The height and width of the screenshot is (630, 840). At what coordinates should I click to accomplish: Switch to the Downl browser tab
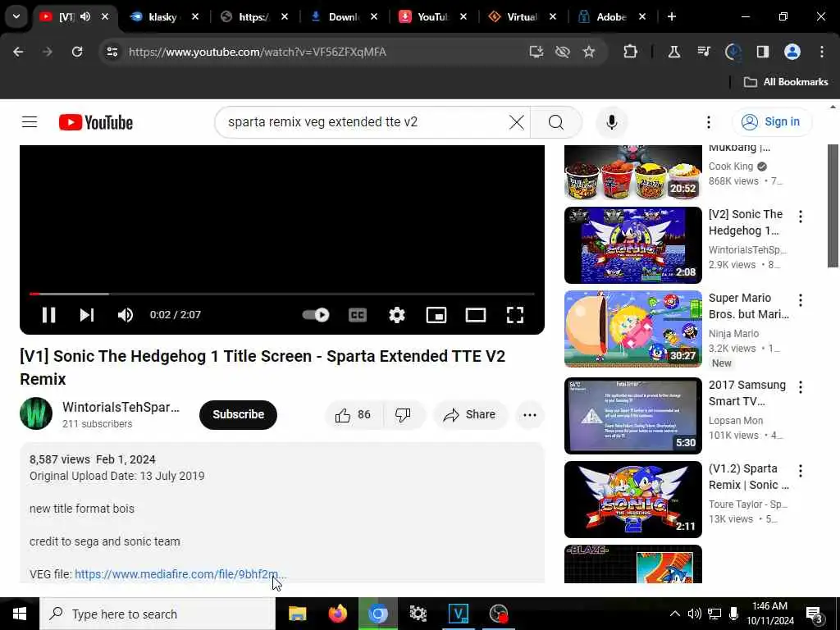[344, 17]
